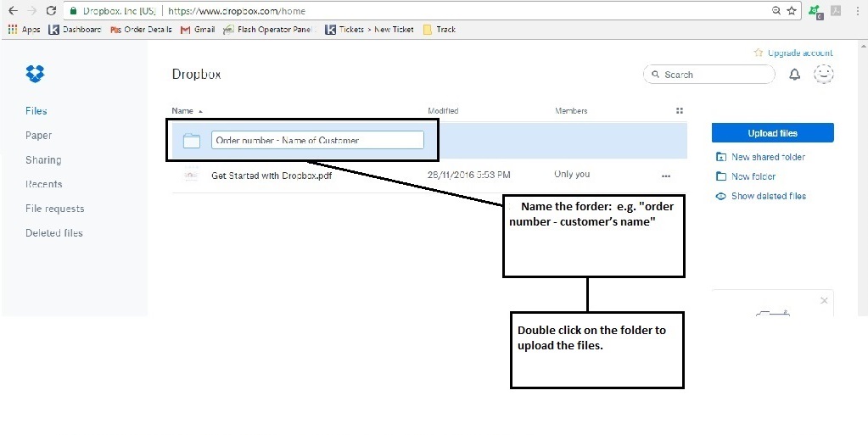Close the promo card with the X

pyautogui.click(x=824, y=300)
